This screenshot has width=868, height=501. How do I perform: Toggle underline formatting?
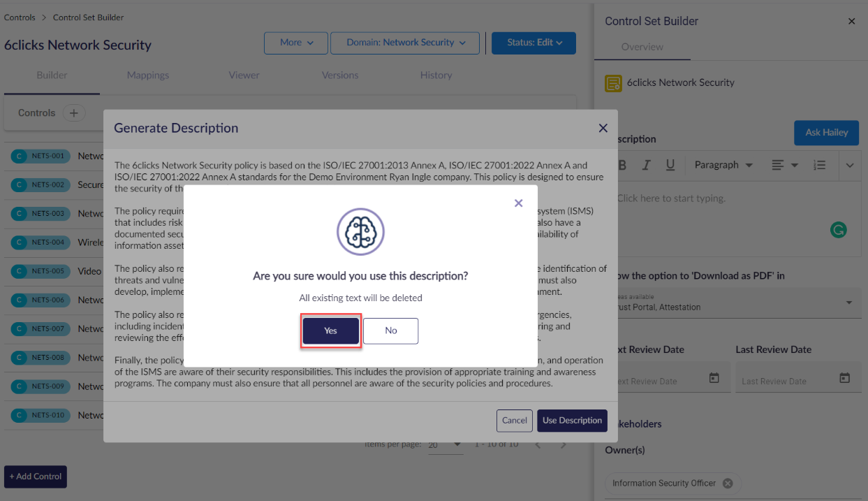click(x=670, y=166)
